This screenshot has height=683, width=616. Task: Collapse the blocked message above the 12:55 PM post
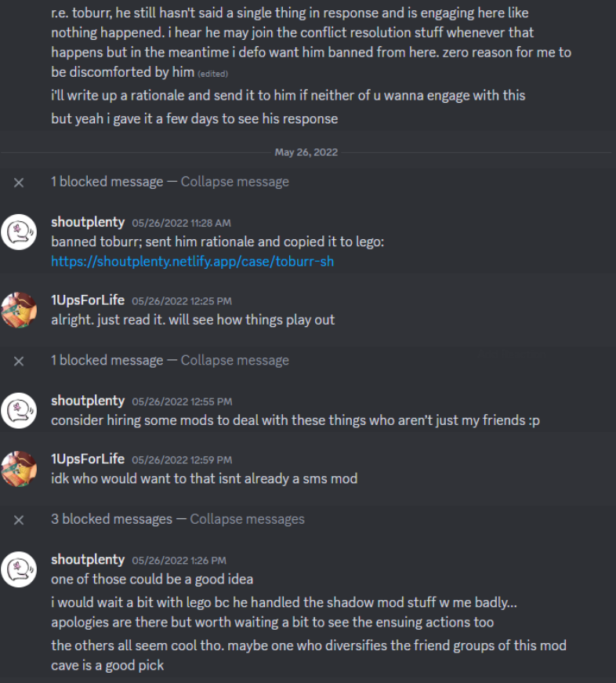pos(234,361)
